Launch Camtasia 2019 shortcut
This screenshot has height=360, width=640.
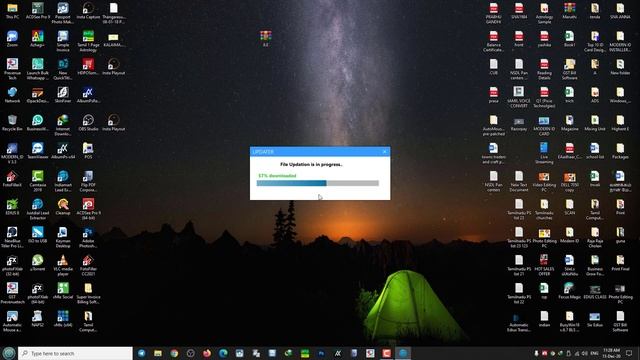(38, 181)
